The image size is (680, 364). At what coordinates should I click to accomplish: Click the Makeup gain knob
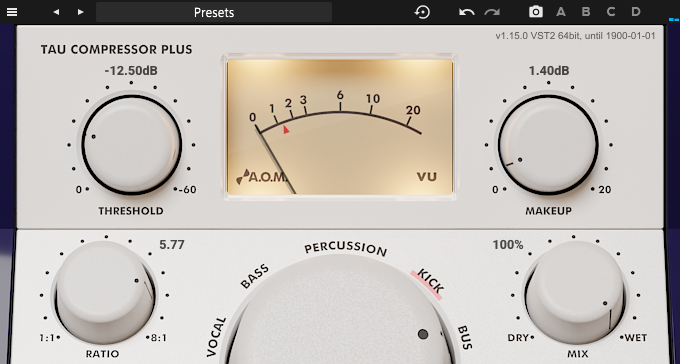pos(549,144)
